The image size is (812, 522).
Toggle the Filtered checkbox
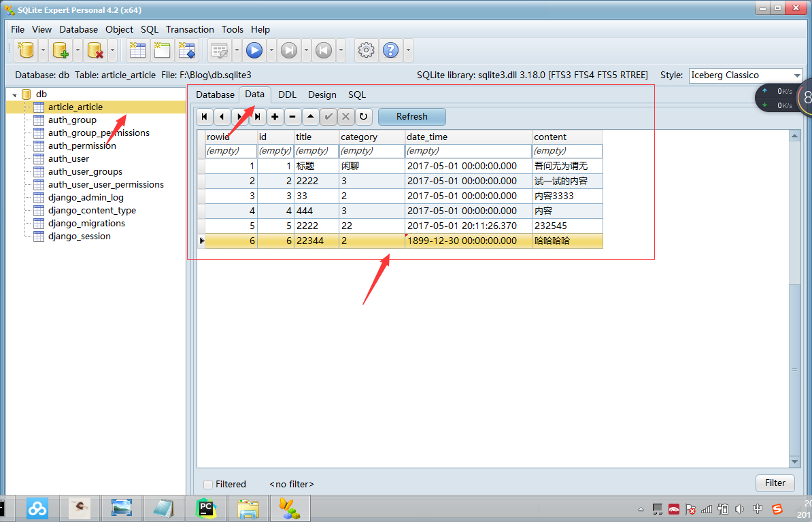pyautogui.click(x=208, y=484)
